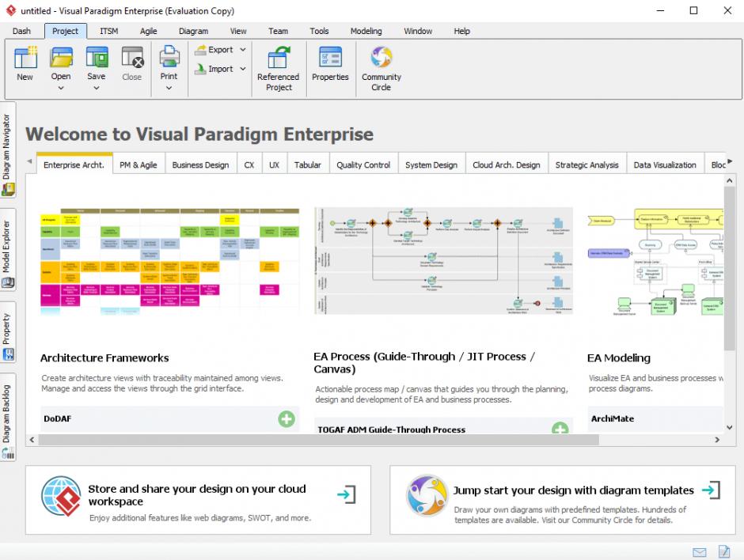The image size is (744, 560).
Task: Click the New project icon
Action: (x=25, y=58)
